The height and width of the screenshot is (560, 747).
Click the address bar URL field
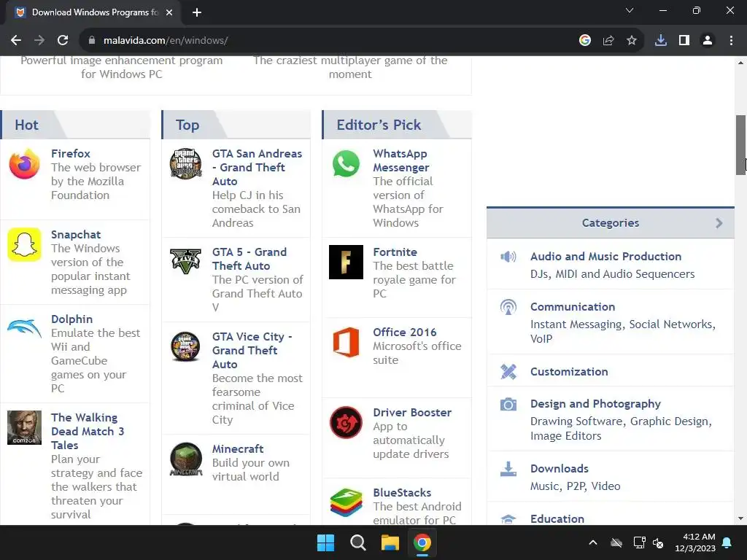point(329,41)
